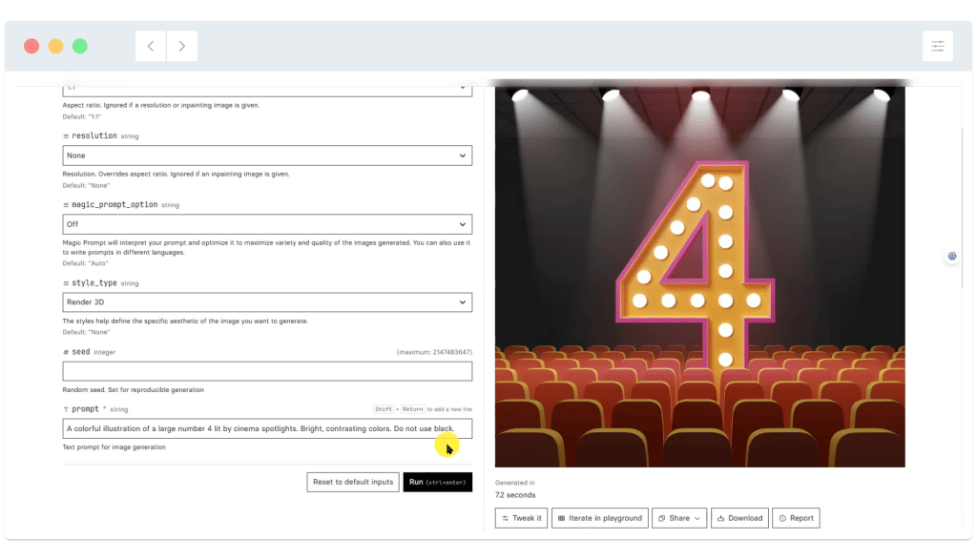This screenshot has width=977, height=560.
Task: Click the green maximize window button
Action: click(80, 46)
